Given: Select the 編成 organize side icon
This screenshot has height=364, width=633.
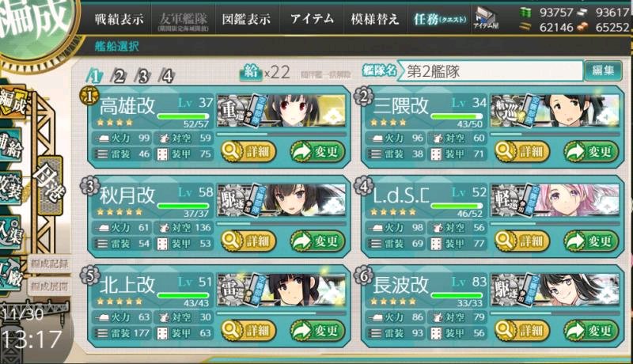Looking at the screenshot, I should [13, 102].
